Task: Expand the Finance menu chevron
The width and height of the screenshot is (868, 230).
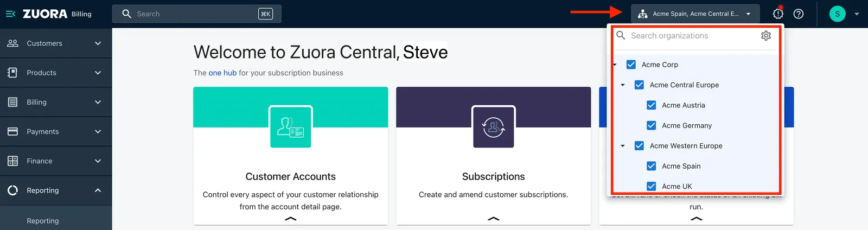Action: (98, 161)
